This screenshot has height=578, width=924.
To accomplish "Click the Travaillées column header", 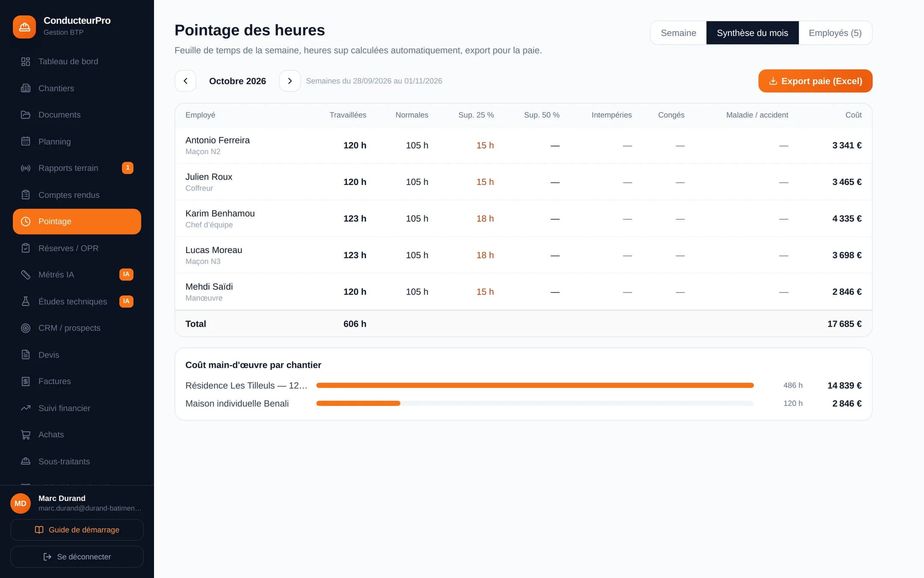I will click(348, 115).
